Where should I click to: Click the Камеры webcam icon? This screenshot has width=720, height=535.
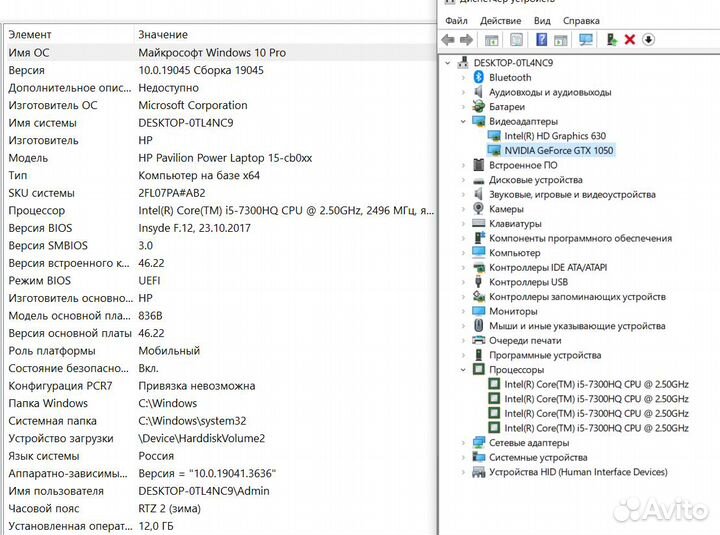(x=478, y=209)
